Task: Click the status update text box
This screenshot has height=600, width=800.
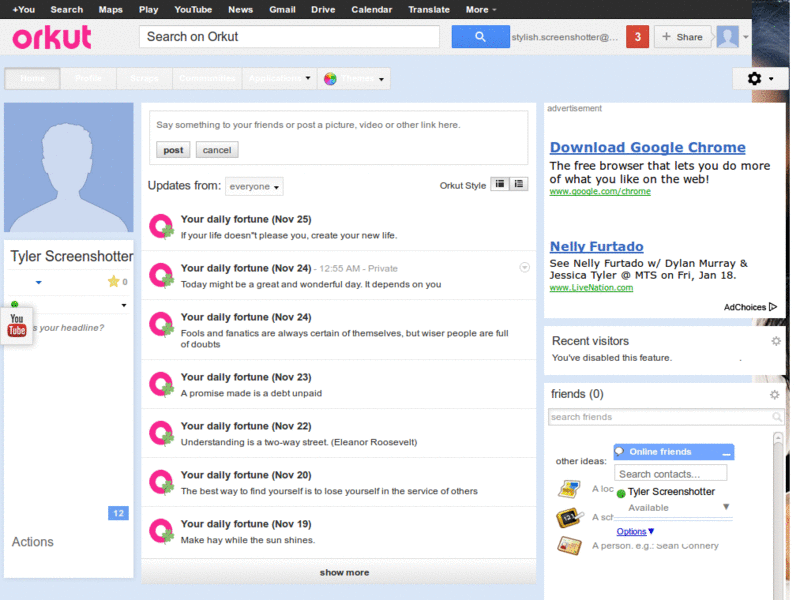Action: (x=338, y=125)
